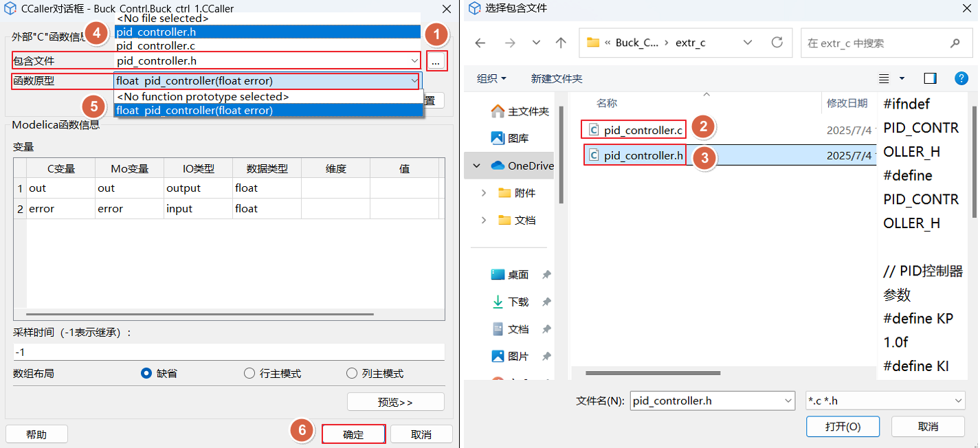Open 附件 folder in sidebar
This screenshot has width=980, height=448.
coord(516,193)
